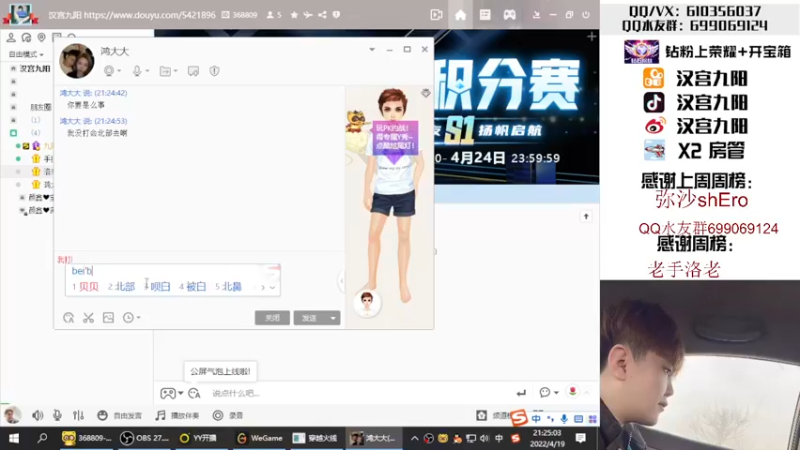Click the airplane icon in channel header

[x=308, y=15]
